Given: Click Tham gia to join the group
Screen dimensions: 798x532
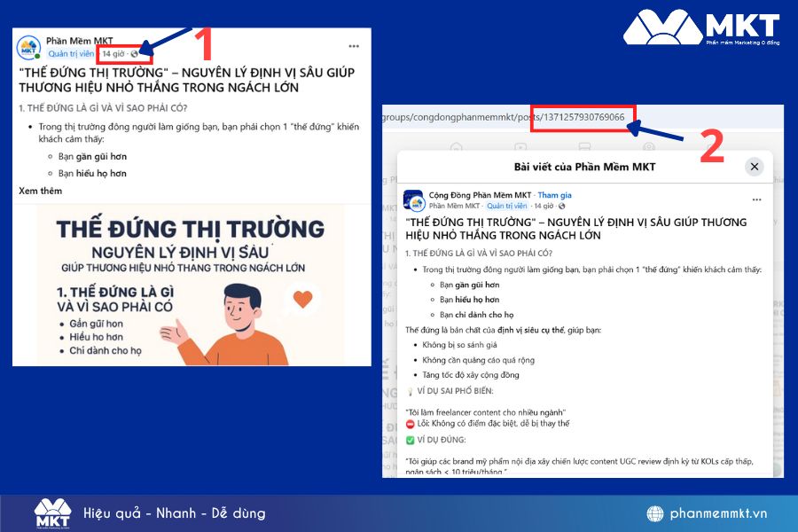Looking at the screenshot, I should pos(554,195).
